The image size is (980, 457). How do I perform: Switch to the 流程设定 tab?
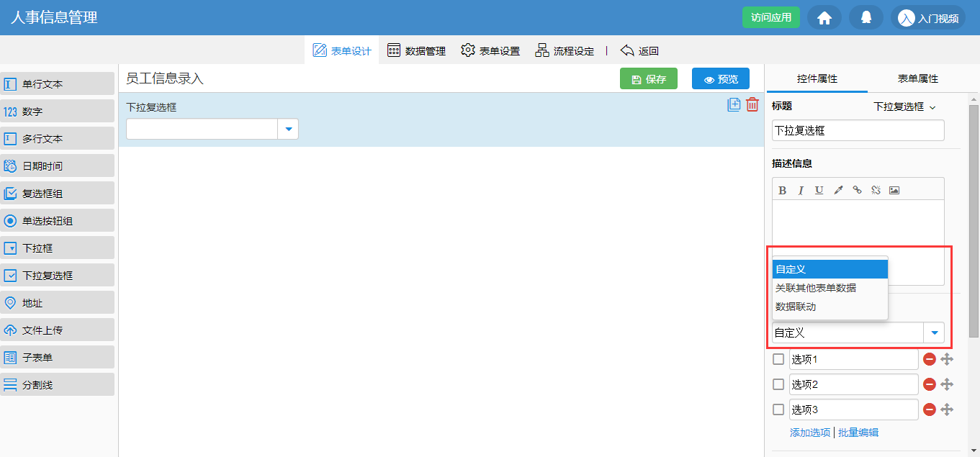565,50
